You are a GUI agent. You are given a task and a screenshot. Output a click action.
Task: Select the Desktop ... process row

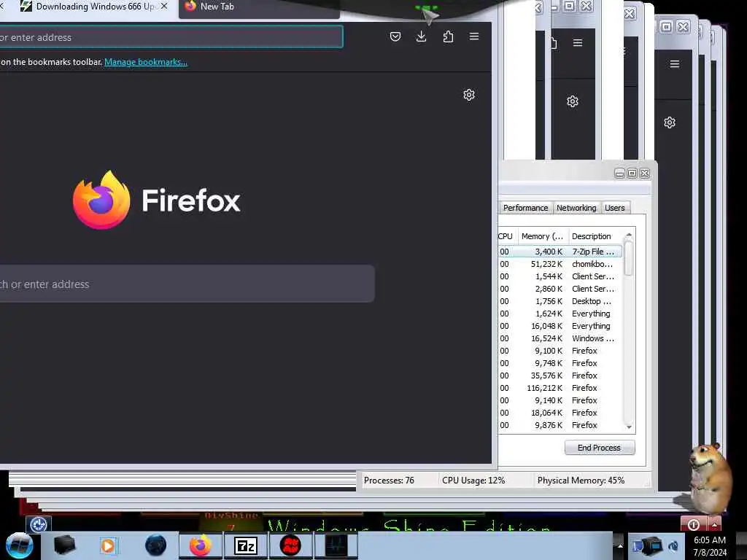tap(560, 301)
